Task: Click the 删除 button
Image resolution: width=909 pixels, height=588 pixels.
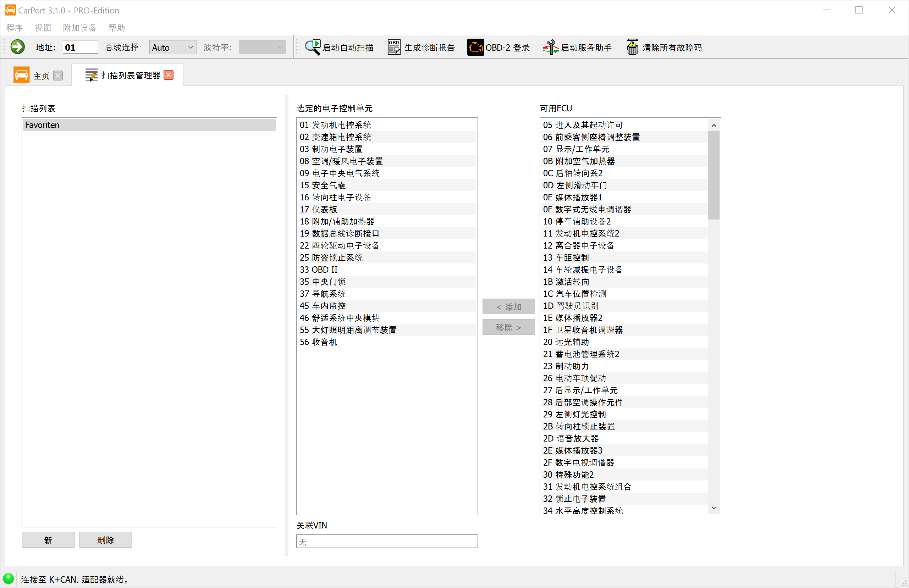Action: [105, 540]
